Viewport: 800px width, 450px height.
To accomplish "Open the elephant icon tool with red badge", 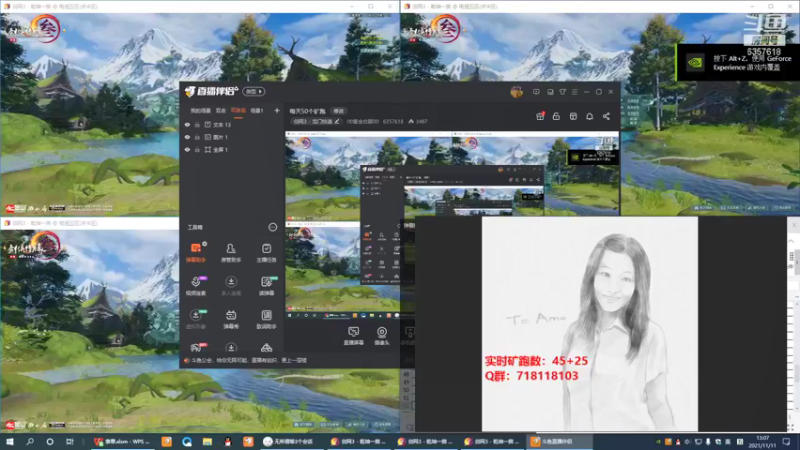I will (x=196, y=347).
